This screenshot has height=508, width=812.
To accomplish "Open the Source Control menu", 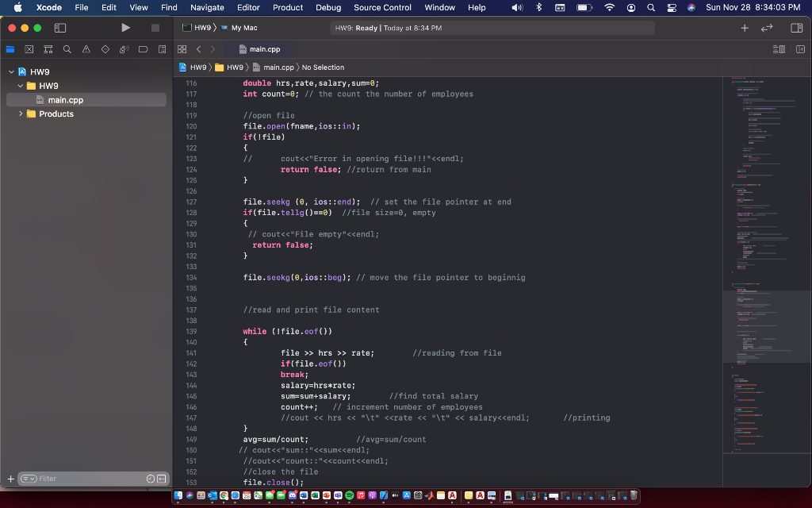I will (x=382, y=7).
